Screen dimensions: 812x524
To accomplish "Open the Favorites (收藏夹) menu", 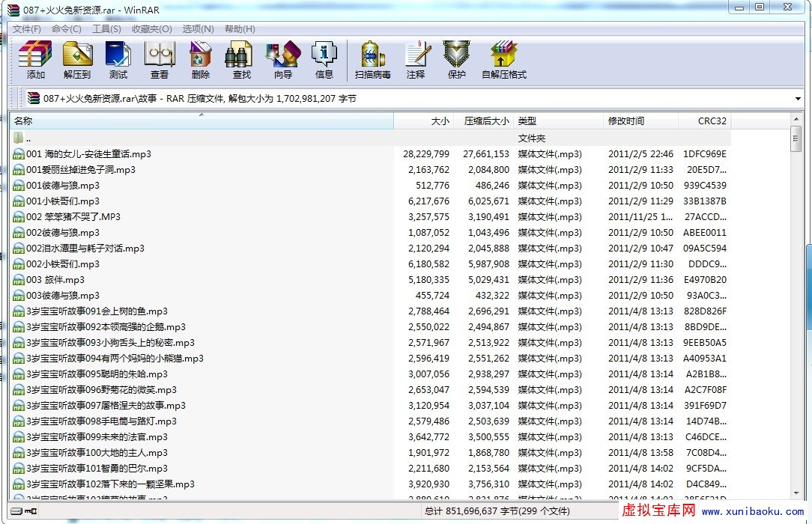I will coord(151,28).
